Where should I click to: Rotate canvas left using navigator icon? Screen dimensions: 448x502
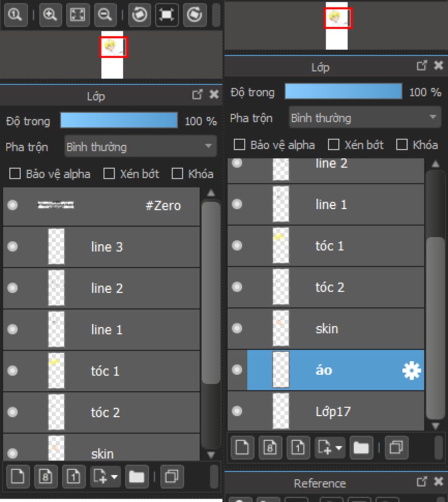139,14
